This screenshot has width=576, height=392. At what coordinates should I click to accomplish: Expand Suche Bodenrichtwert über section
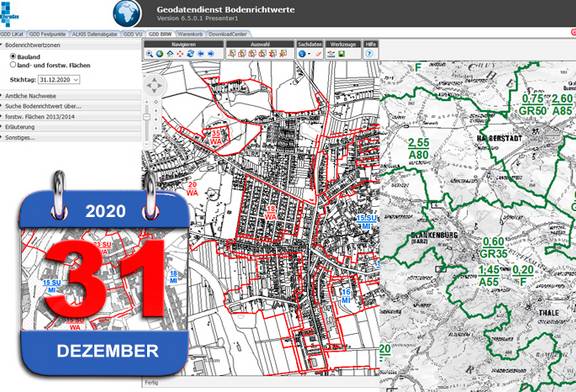pos(71,106)
